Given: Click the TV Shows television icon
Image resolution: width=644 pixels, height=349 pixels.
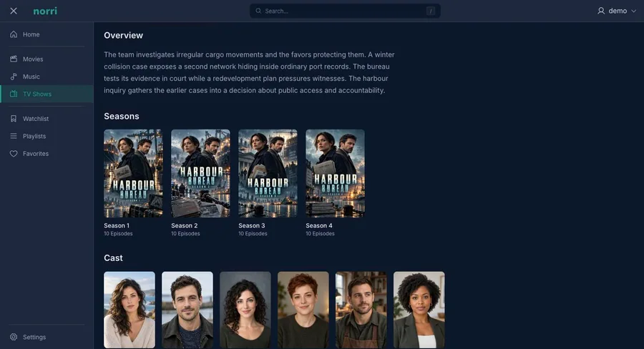Looking at the screenshot, I should 14,94.
